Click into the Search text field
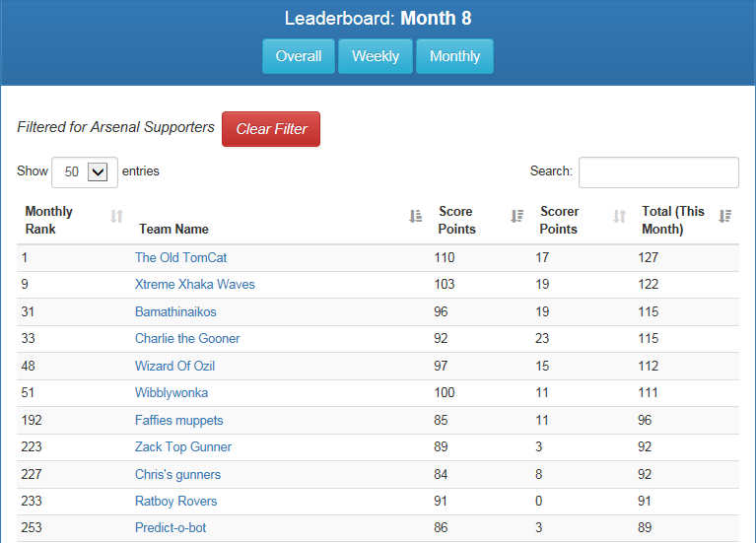Screen dimensions: 756x543 (658, 171)
